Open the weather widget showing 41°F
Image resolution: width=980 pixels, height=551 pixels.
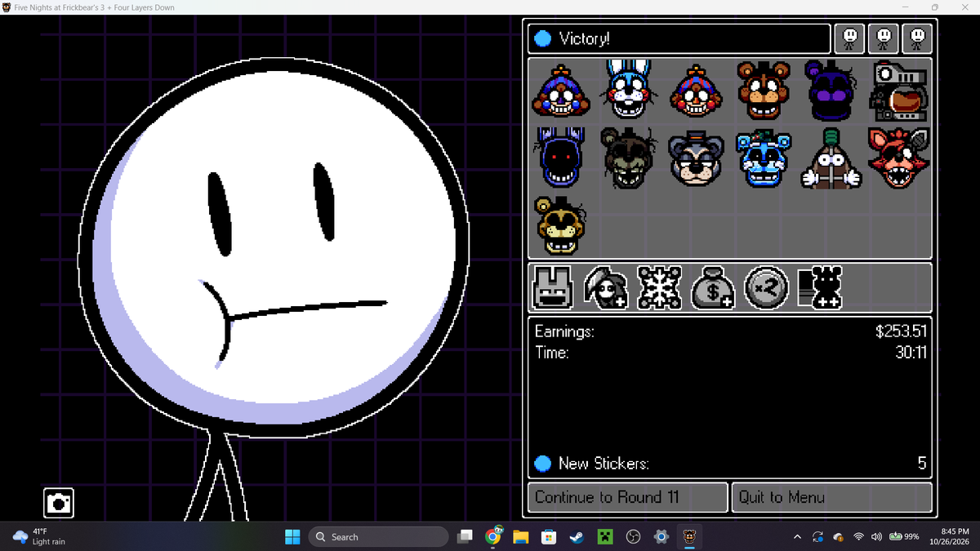[39, 536]
